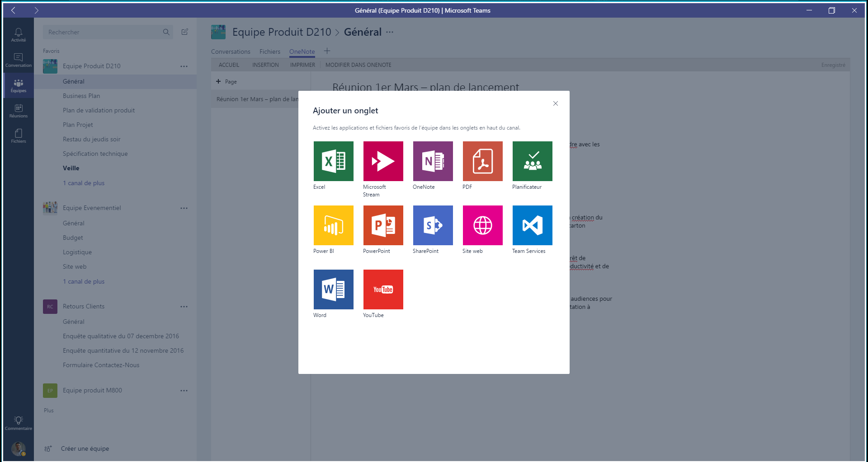Choose the Team Services tile

pyautogui.click(x=532, y=225)
